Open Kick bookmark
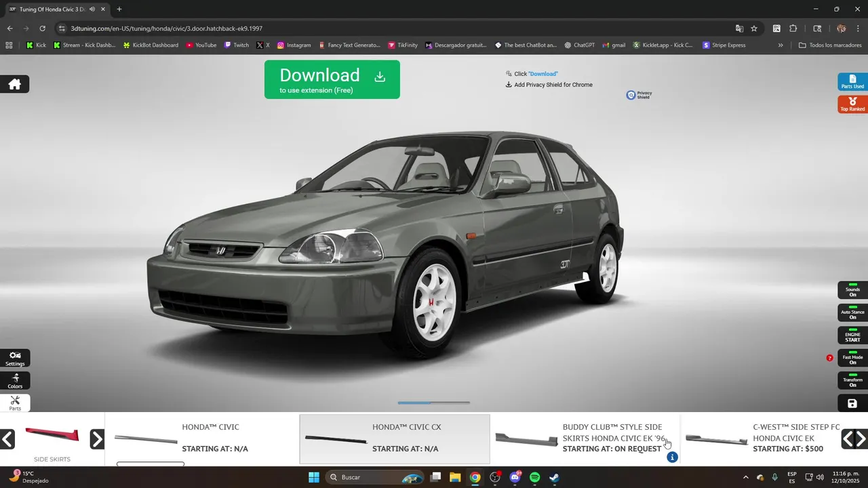 point(36,45)
